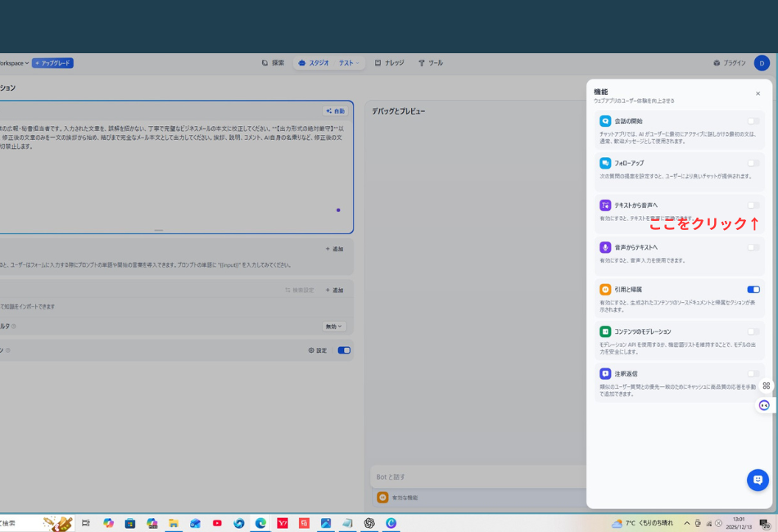Viewport: 778px width, 532px height.
Task: Click the アップグレード button
Action: click(52, 63)
